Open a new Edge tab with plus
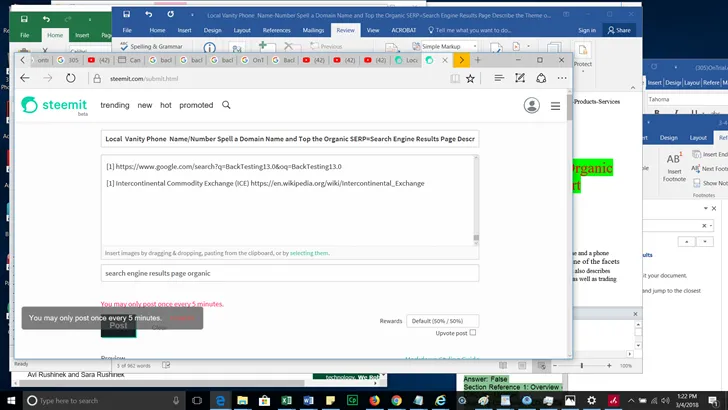Screen dimensions: 728x410 coord(478,60)
